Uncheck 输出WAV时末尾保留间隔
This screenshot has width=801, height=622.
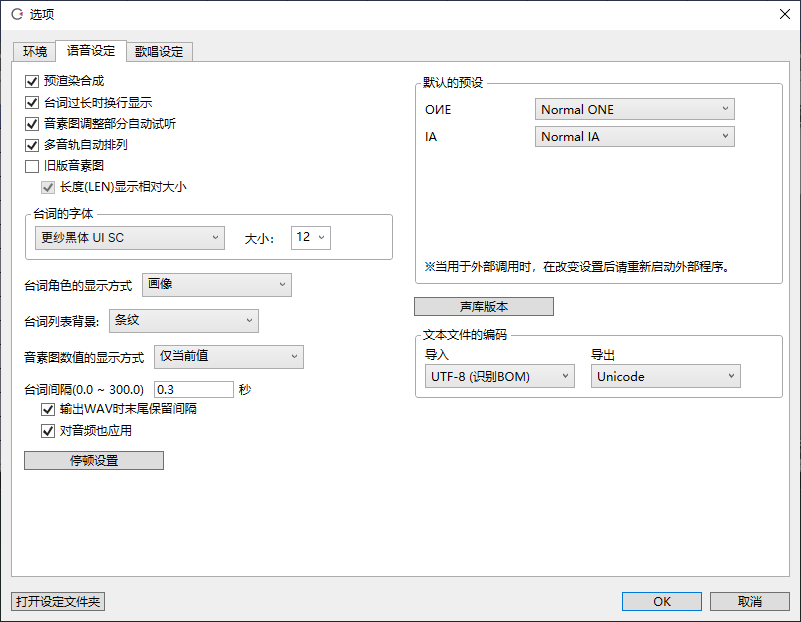[48, 410]
